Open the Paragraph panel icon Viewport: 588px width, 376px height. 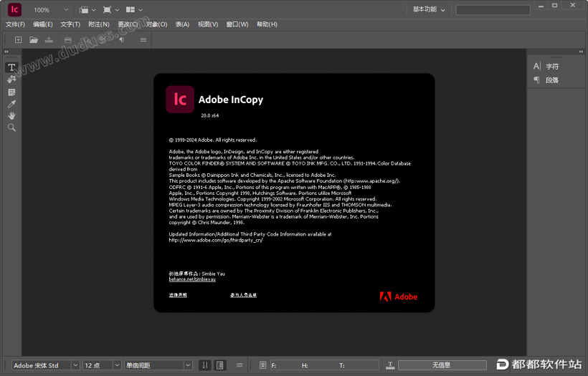pos(537,79)
